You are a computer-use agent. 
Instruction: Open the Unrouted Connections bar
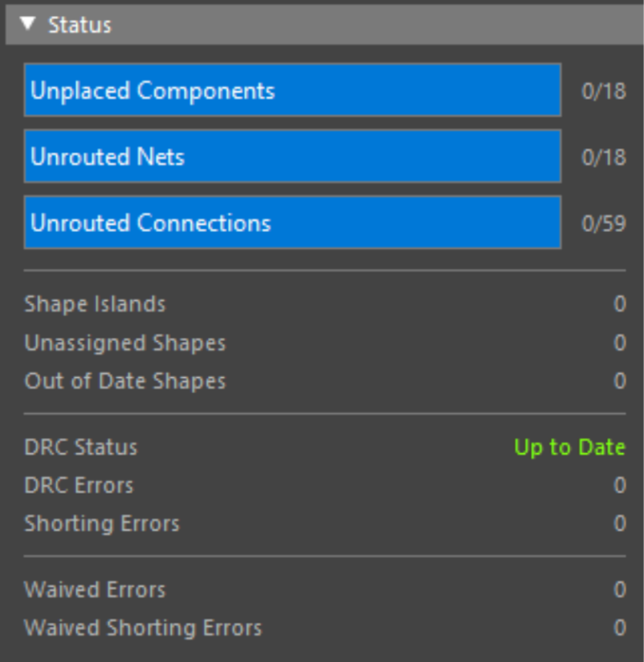(x=292, y=223)
